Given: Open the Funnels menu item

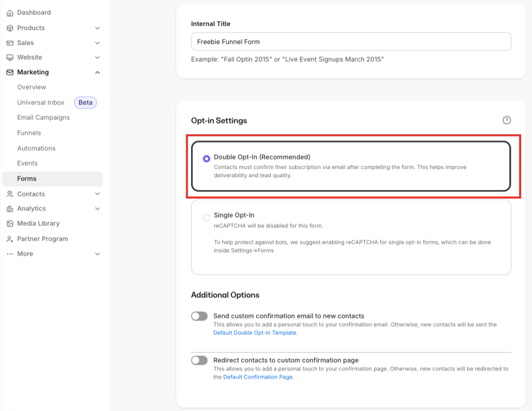Looking at the screenshot, I should pos(29,133).
